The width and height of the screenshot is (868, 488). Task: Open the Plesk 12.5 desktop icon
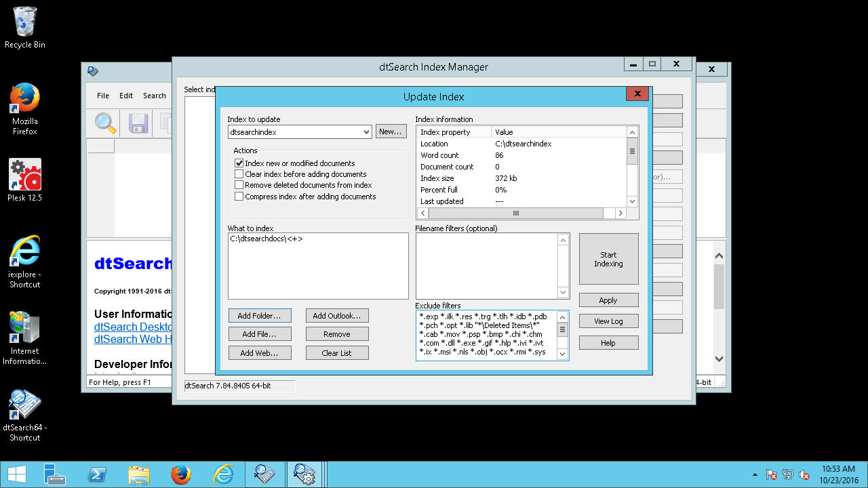[25, 180]
